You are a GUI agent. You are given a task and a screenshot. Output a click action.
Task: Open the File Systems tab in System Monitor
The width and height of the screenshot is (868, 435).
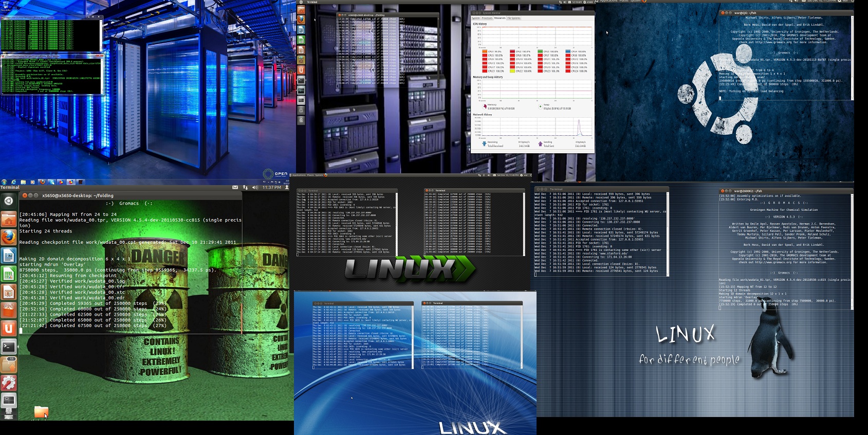click(x=514, y=18)
